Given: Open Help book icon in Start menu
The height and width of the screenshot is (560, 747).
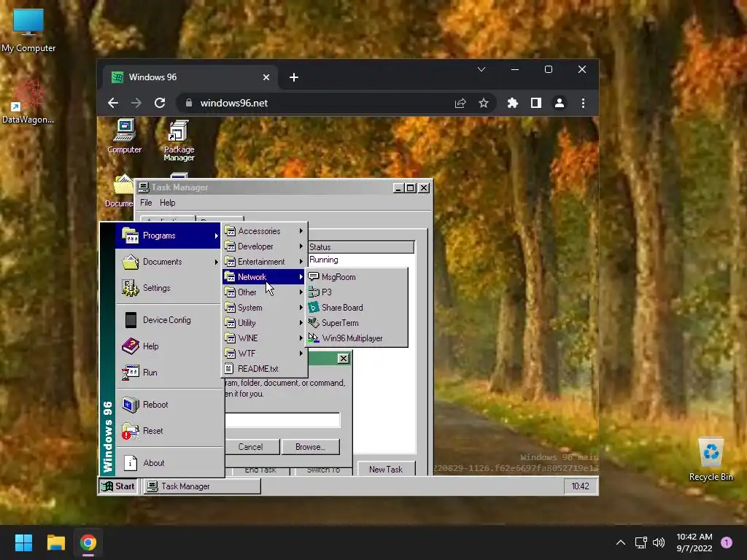Looking at the screenshot, I should tap(130, 346).
